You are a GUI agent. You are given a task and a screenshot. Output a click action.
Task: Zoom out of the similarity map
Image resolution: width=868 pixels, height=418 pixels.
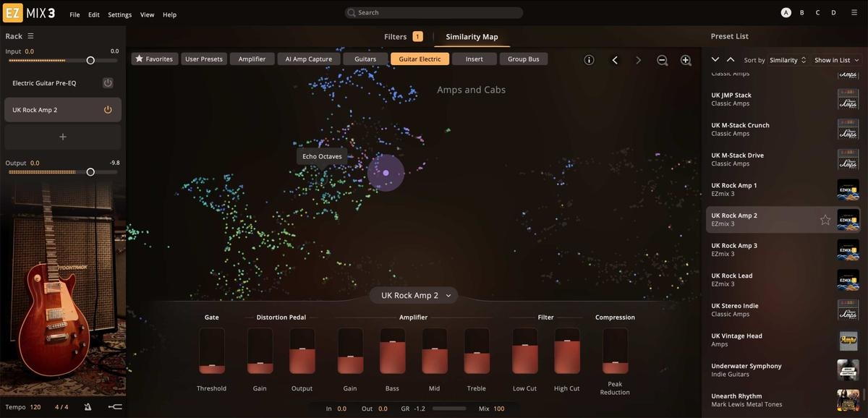662,60
